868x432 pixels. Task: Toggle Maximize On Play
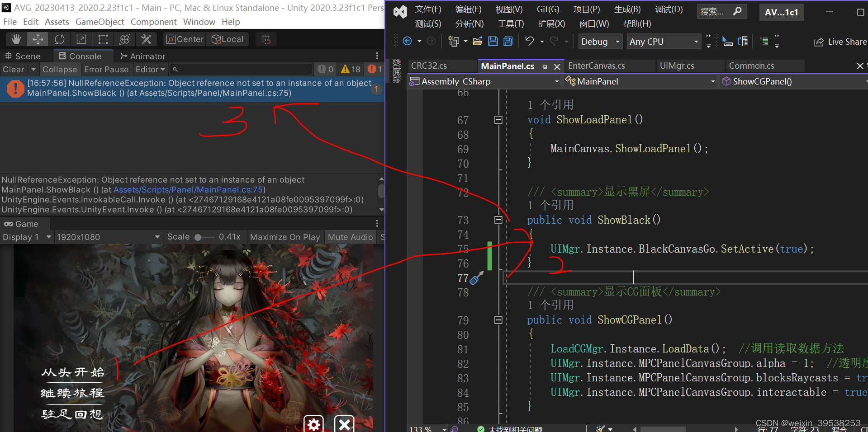coord(285,237)
